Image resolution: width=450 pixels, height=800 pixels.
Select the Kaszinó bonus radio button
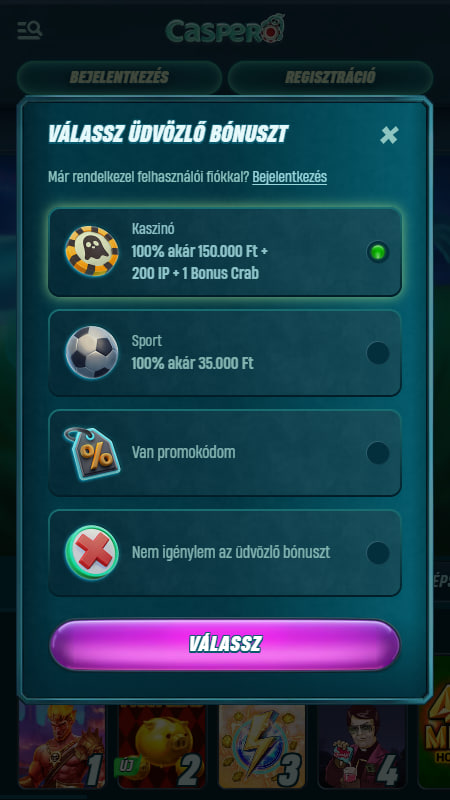click(378, 252)
